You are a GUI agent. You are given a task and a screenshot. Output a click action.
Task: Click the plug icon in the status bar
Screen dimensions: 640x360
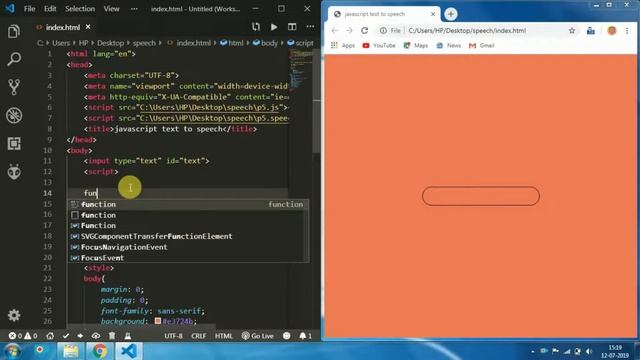[128, 336]
